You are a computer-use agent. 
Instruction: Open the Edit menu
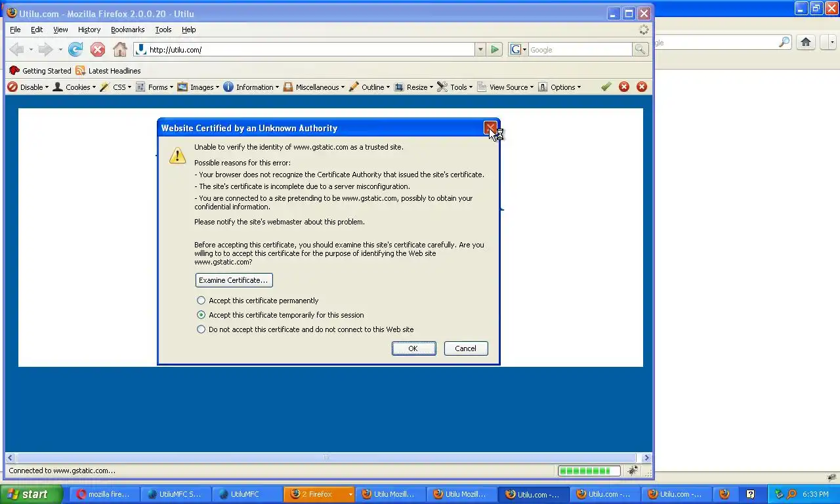pyautogui.click(x=37, y=30)
